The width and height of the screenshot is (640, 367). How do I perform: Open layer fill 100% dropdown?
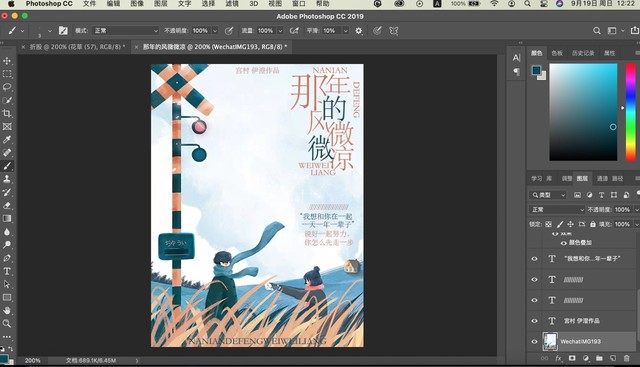click(x=636, y=224)
